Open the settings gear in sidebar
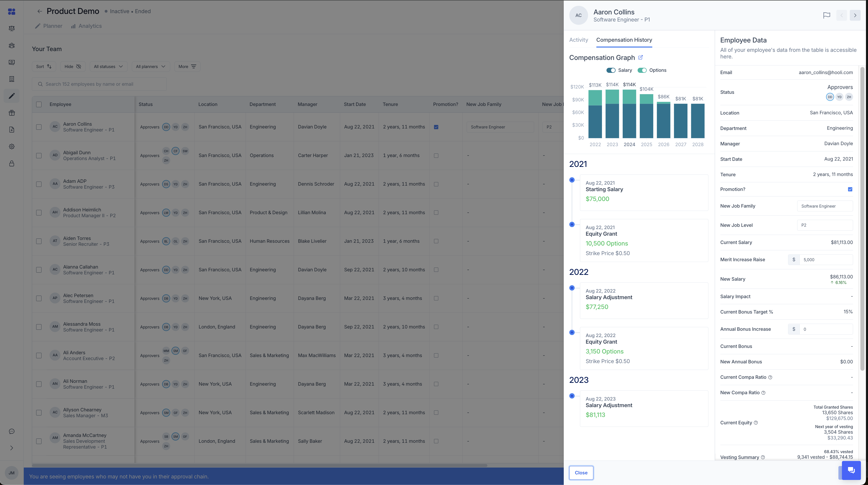Screen dimensions: 868x485 click(x=11, y=146)
